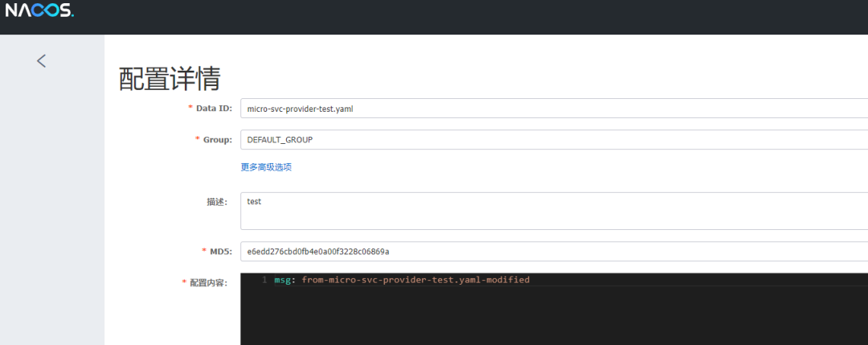This screenshot has height=345, width=868.
Task: Click the 配置详情 page heading
Action: (x=170, y=79)
